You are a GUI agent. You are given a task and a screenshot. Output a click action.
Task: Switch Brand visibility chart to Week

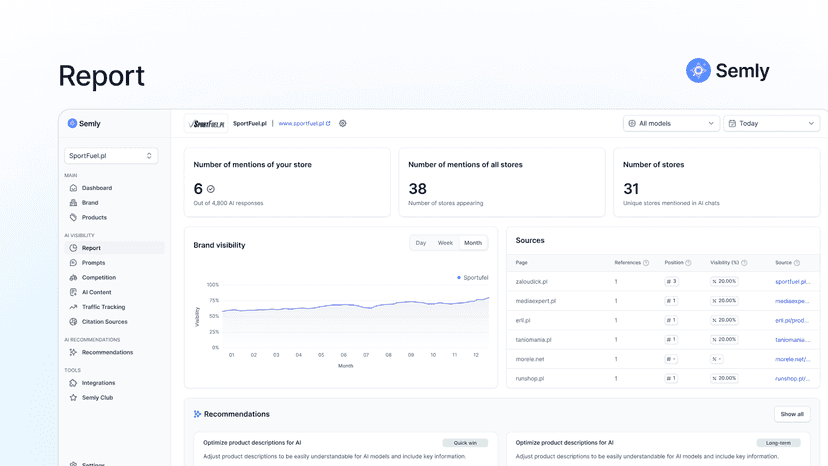coord(445,243)
